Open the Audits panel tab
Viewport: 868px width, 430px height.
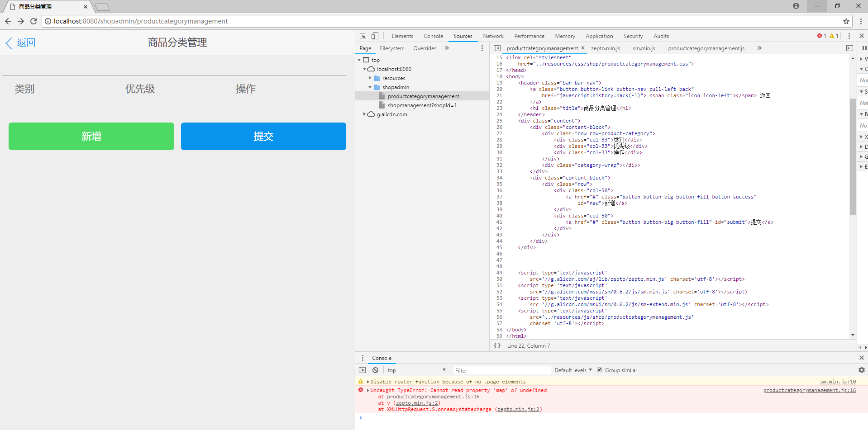point(661,36)
